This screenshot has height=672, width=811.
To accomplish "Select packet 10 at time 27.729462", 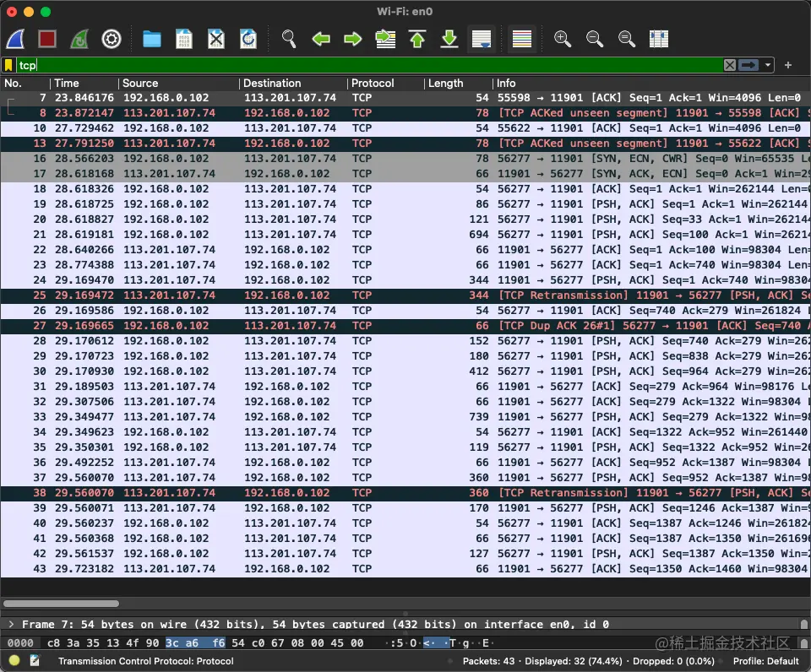I will [405, 128].
